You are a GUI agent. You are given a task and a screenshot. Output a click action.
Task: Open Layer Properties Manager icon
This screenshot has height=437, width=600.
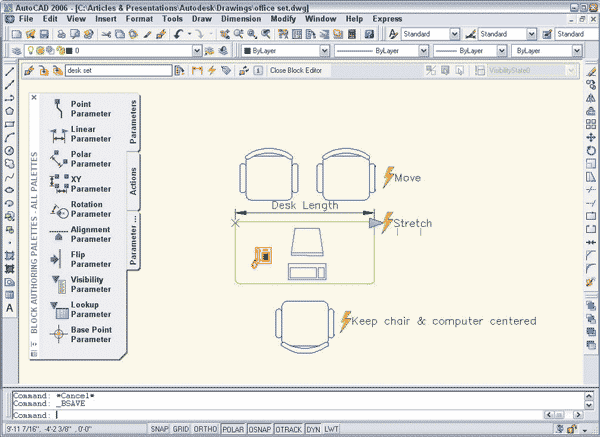tap(16, 51)
